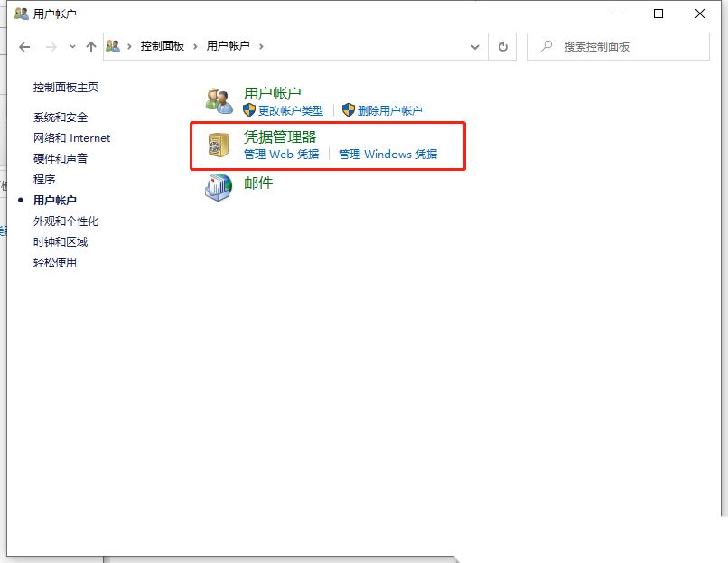Image resolution: width=728 pixels, height=563 pixels.
Task: Click 管理 Windows 凭据 link
Action: pyautogui.click(x=387, y=155)
